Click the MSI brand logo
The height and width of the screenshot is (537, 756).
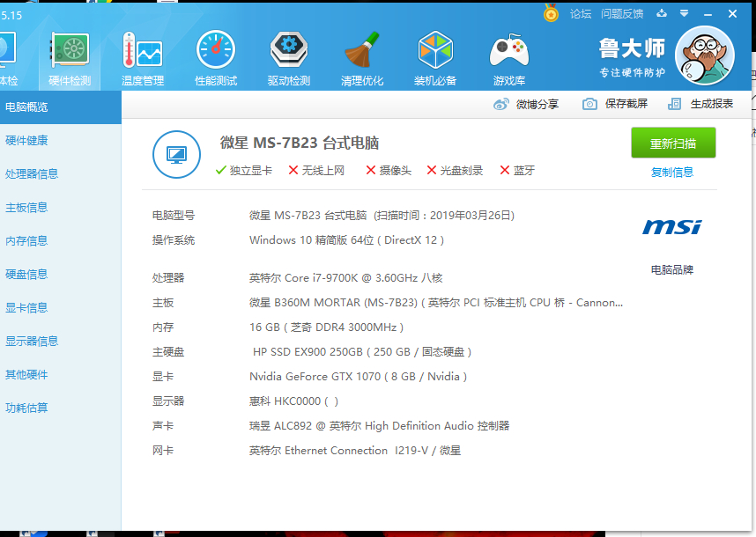[x=672, y=227]
